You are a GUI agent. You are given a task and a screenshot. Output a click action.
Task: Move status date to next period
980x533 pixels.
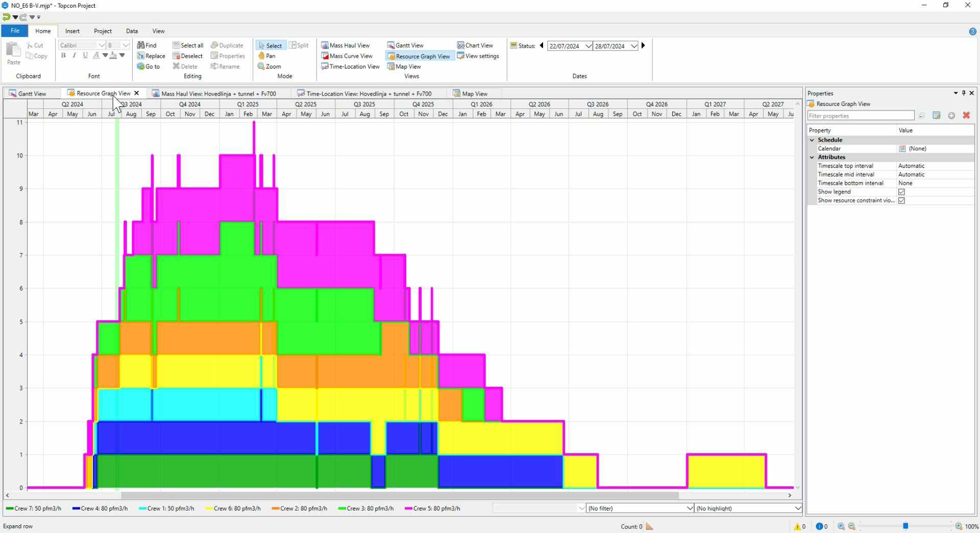coord(643,45)
